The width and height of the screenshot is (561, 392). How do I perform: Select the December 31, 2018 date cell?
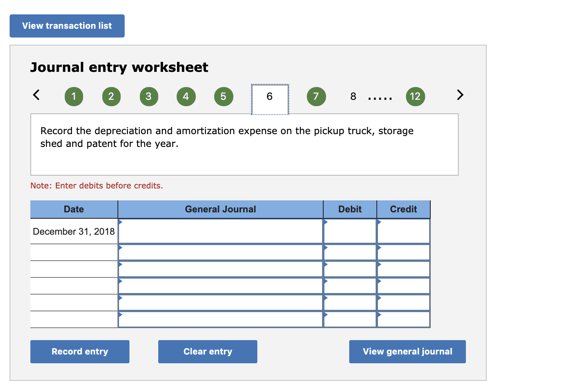[x=74, y=231]
